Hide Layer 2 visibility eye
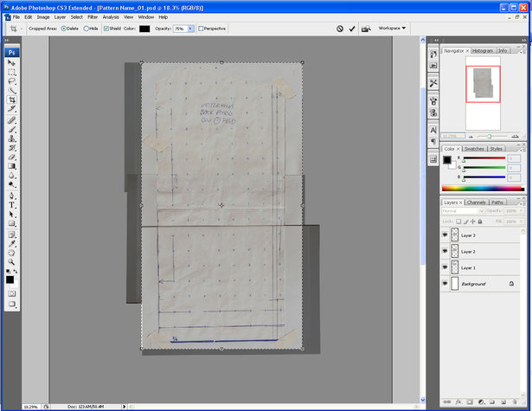The width and height of the screenshot is (532, 411). [x=445, y=251]
